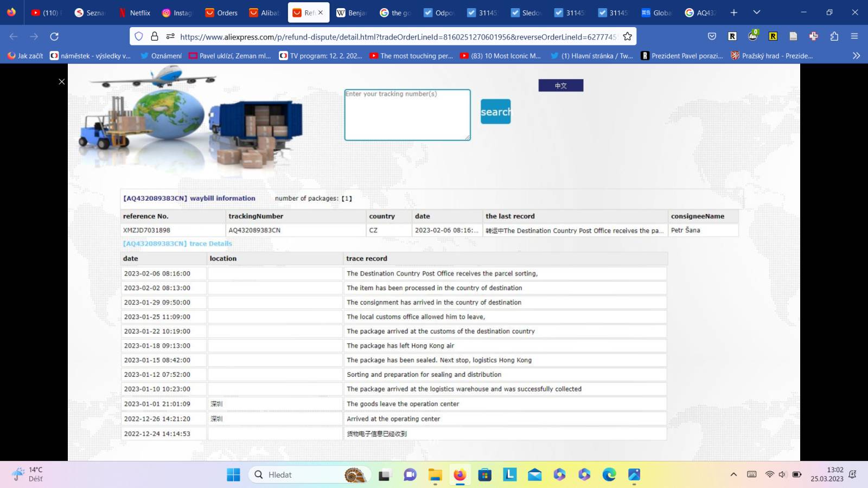Show more bookmarks chevron
Screen dimensions: 868x488
click(x=856, y=55)
